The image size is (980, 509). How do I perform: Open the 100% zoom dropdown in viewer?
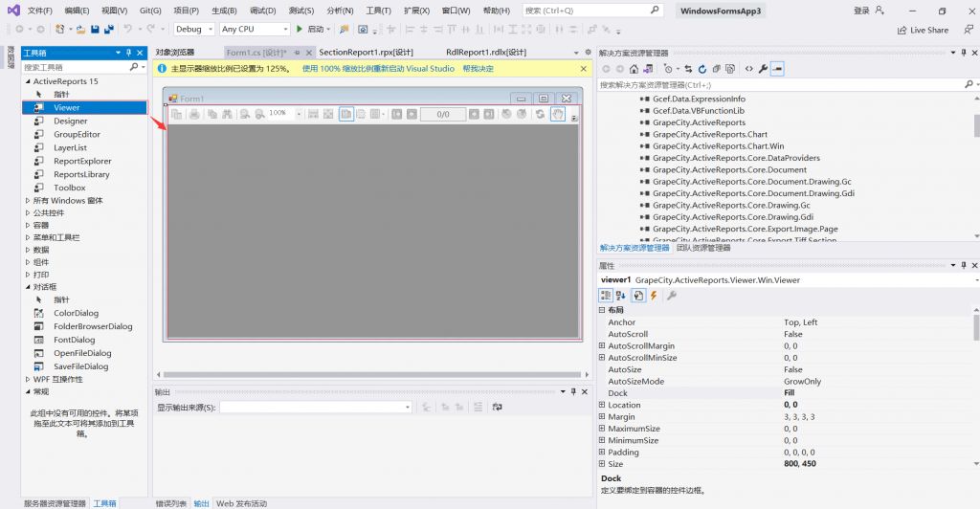point(299,114)
